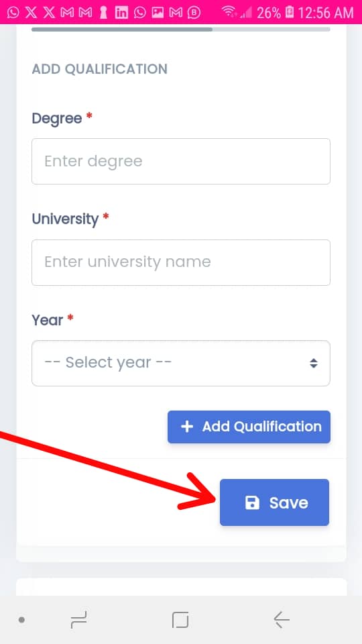Tap the circled B notification icon
Viewport: 362px width, 644px height.
(x=194, y=12)
